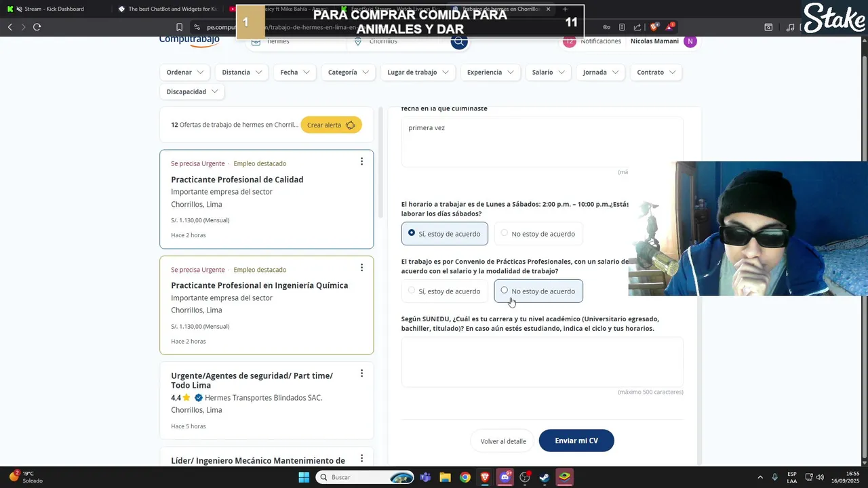Toggle reader mode icon in the address bar
This screenshot has width=868, height=488.
(622, 27)
